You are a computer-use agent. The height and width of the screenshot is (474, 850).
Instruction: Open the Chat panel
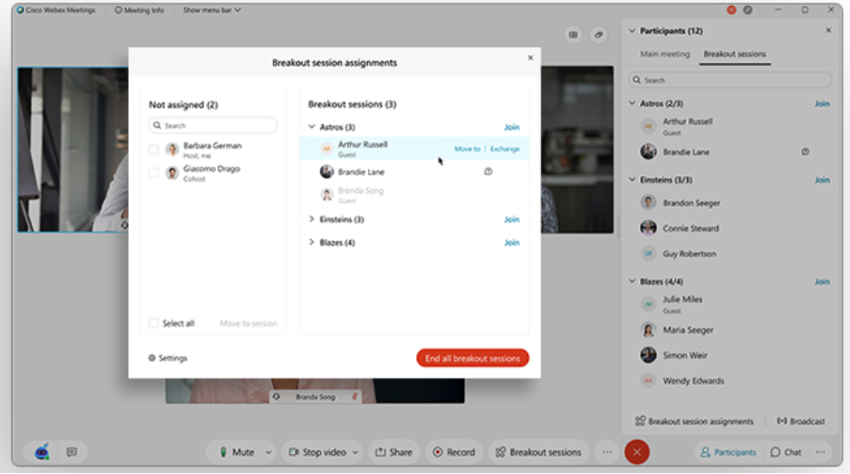[x=786, y=452]
